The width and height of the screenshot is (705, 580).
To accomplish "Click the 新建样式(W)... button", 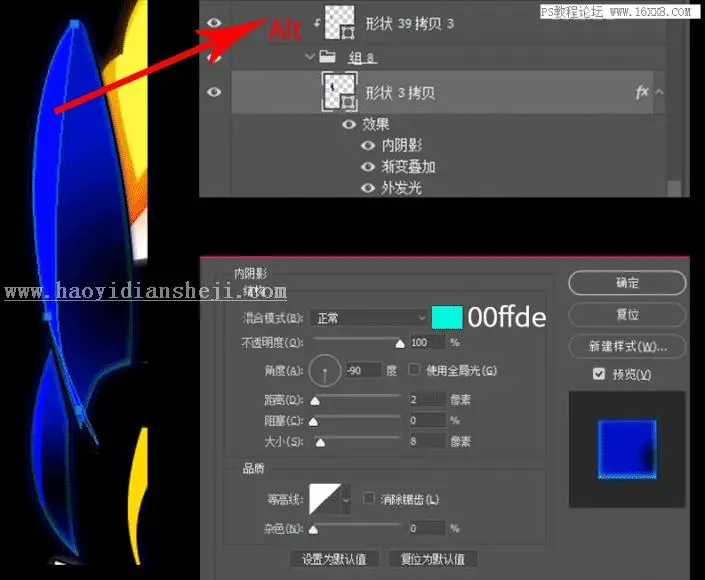I will 627,346.
